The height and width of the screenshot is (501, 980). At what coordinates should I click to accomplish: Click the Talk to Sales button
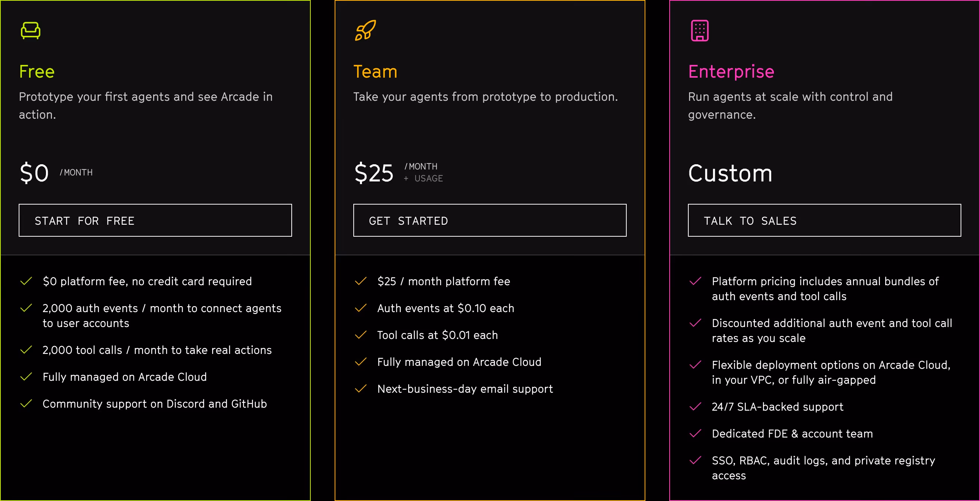point(824,220)
